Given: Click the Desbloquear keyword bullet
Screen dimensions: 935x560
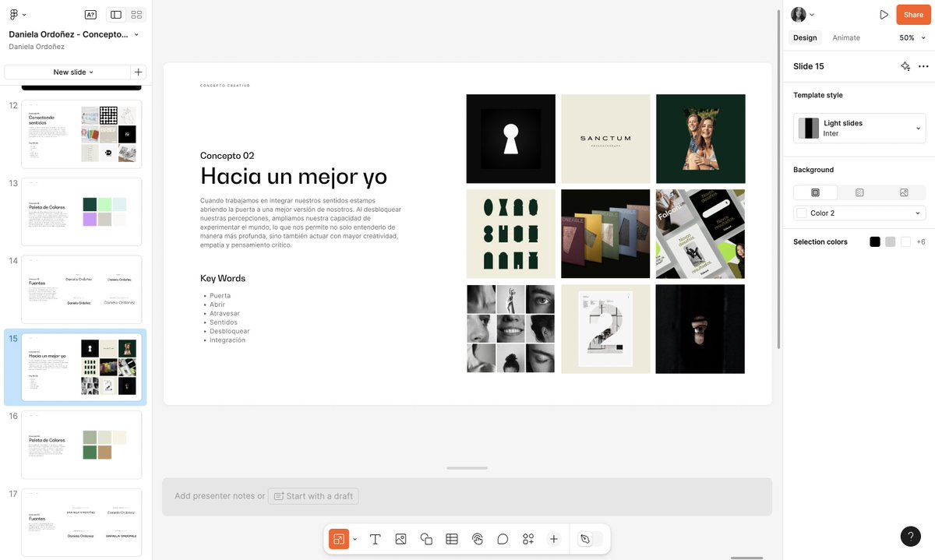Looking at the screenshot, I should coord(230,331).
